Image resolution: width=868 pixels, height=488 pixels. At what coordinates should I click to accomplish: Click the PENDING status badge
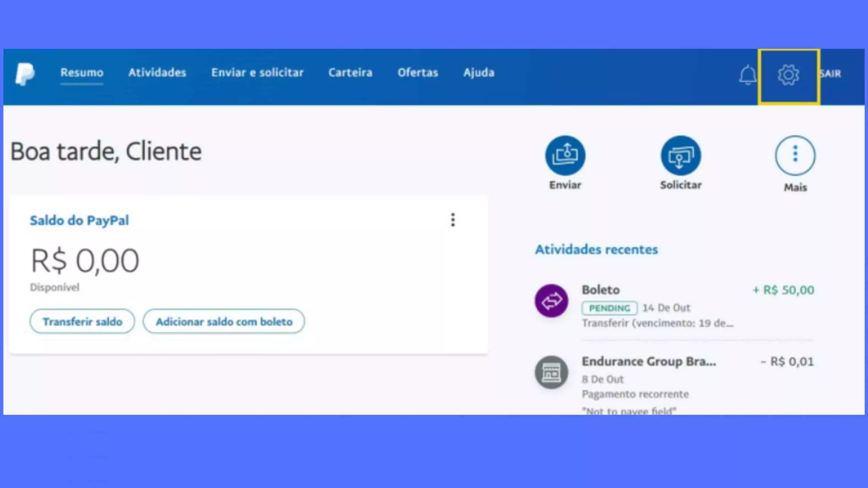(x=609, y=308)
